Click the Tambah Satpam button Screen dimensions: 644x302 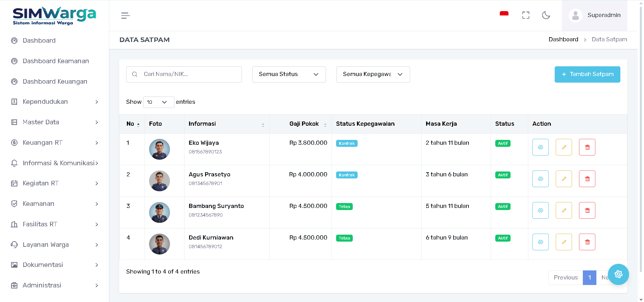point(587,74)
